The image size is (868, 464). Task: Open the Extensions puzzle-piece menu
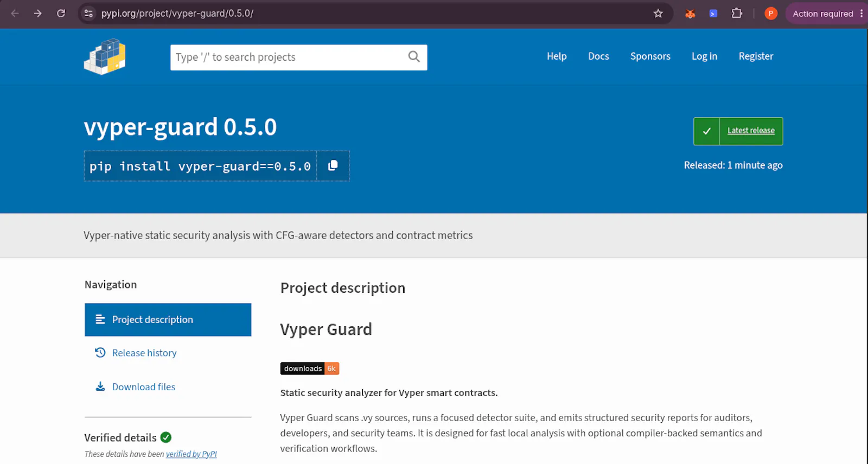point(737,14)
